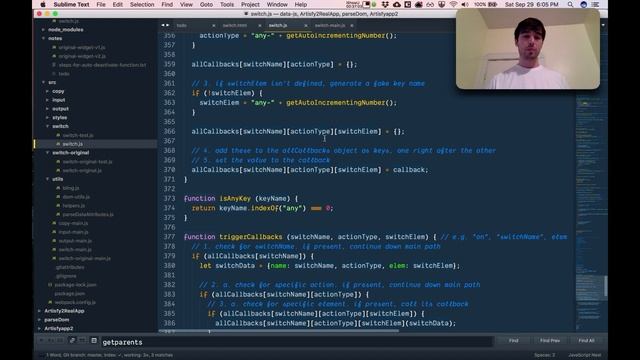Open the Wi-Fi status menu
Image resolution: width=640 pixels, height=360 pixels.
tap(453, 4)
